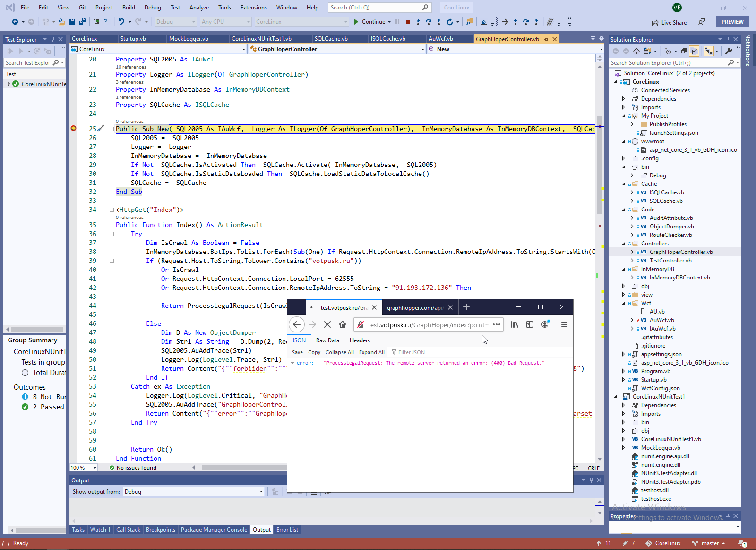Image resolution: width=756 pixels, height=550 pixels.
Task: Click the Undo arrow in toolbar
Action: tap(121, 22)
